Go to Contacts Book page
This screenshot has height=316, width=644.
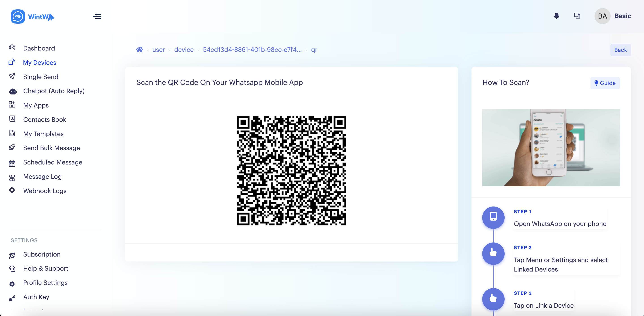(x=45, y=120)
